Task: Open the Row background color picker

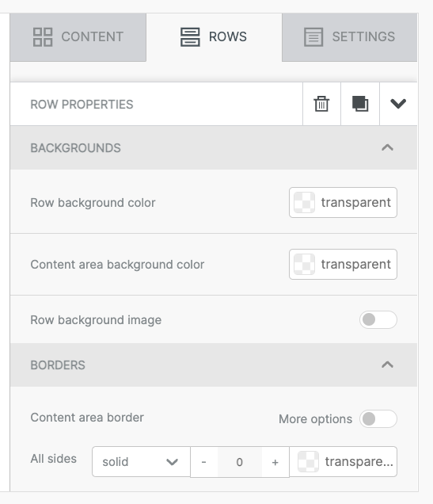Action: tap(343, 203)
